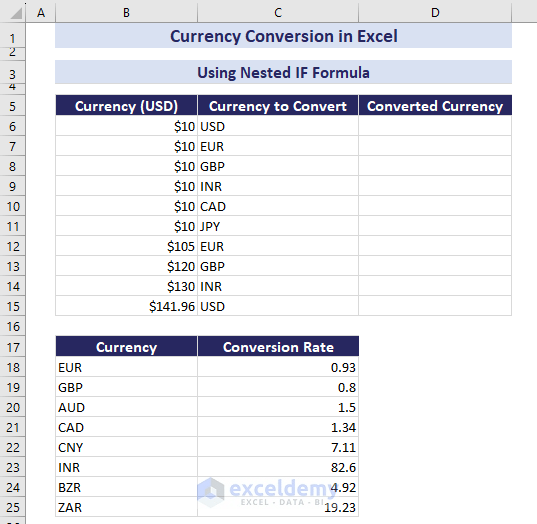Select the GBP cell in row 13
The width and height of the screenshot is (537, 524).
point(278,266)
